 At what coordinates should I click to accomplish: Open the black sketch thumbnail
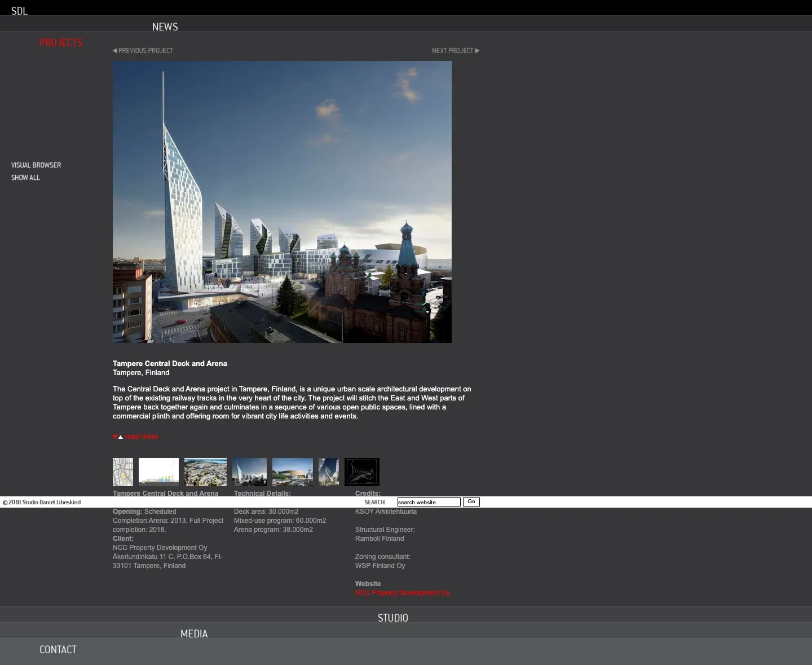362,472
